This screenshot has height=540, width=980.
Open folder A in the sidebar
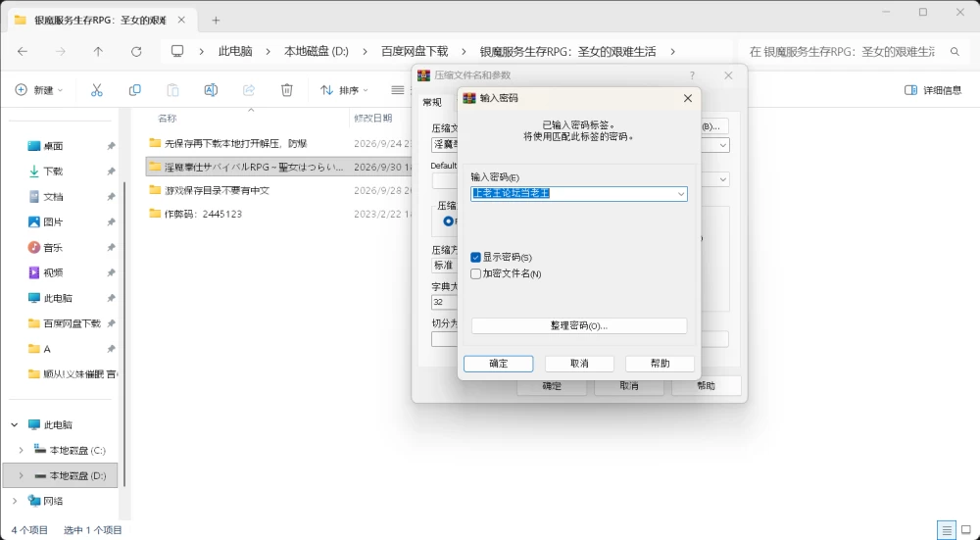click(40, 349)
